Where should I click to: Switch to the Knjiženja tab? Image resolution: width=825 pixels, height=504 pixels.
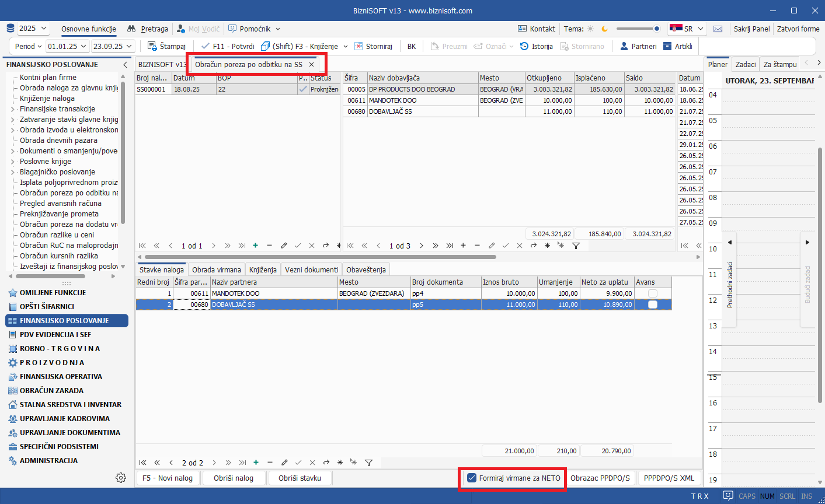[262, 269]
